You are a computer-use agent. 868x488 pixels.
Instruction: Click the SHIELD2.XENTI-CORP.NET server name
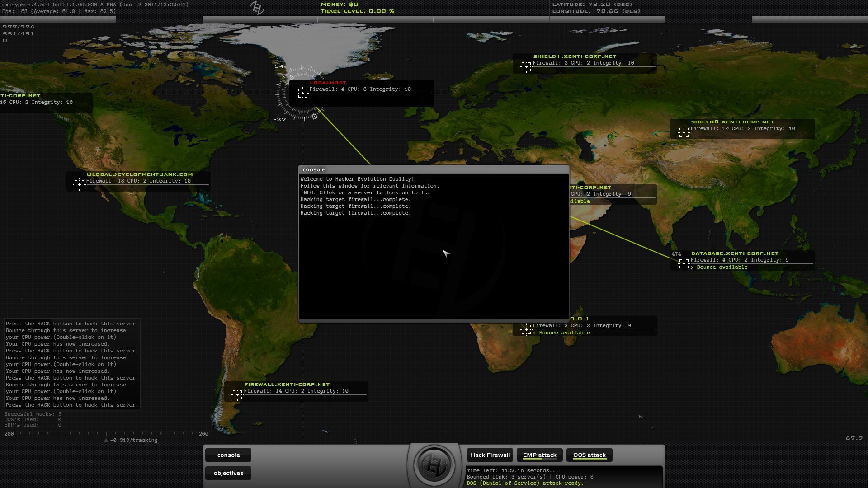click(x=732, y=122)
